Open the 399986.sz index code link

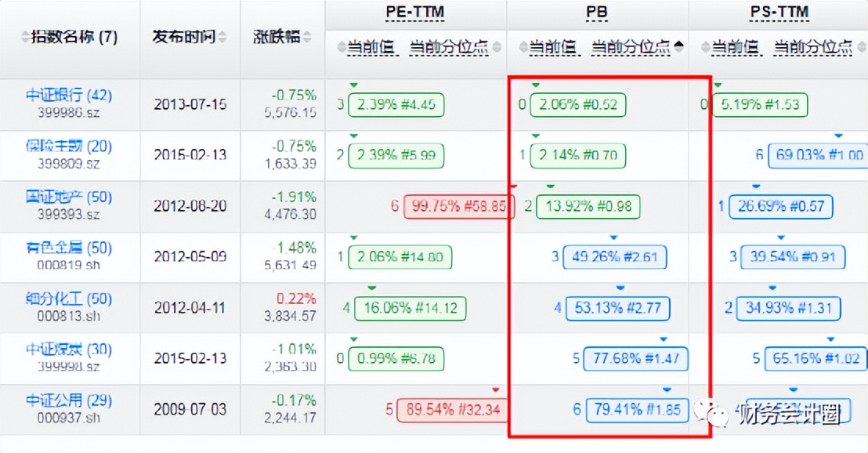(x=68, y=110)
